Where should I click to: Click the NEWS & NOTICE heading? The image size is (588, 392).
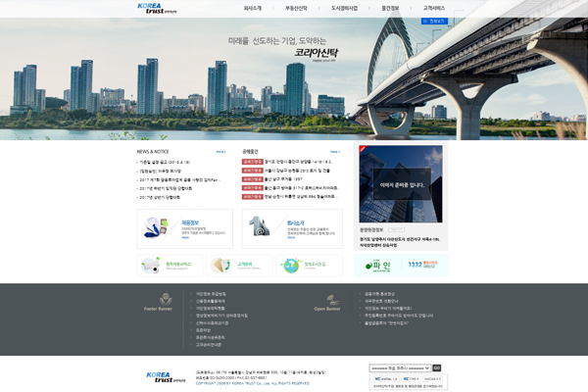(153, 152)
